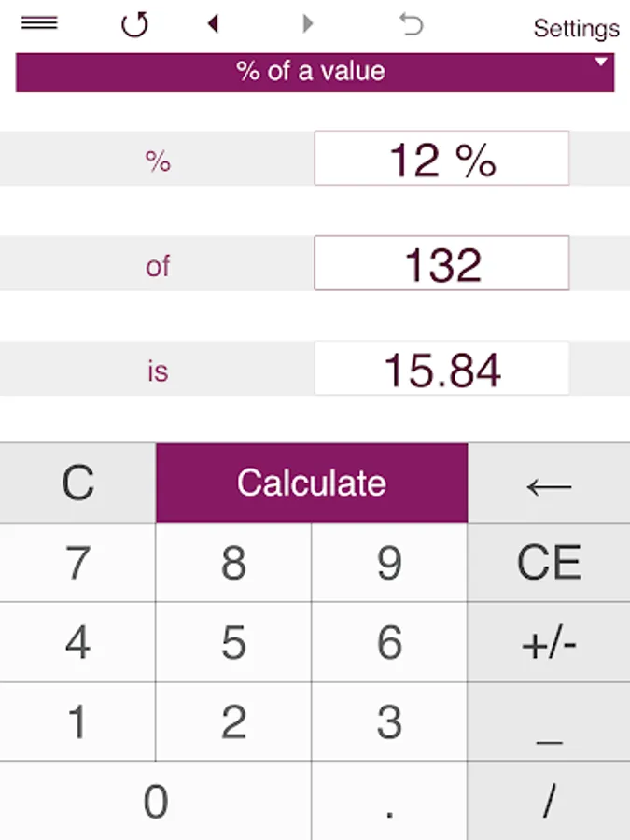This screenshot has width=630, height=840.
Task: Open Settings
Action: point(577,28)
